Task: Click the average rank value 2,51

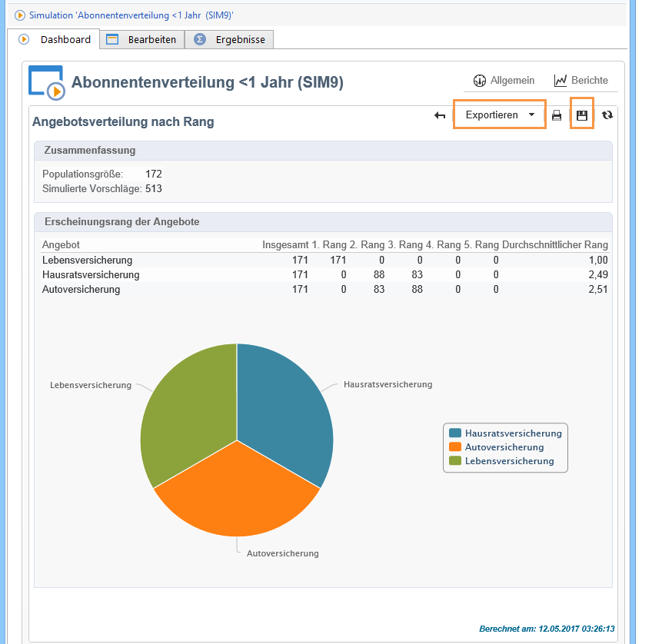Action: point(598,289)
